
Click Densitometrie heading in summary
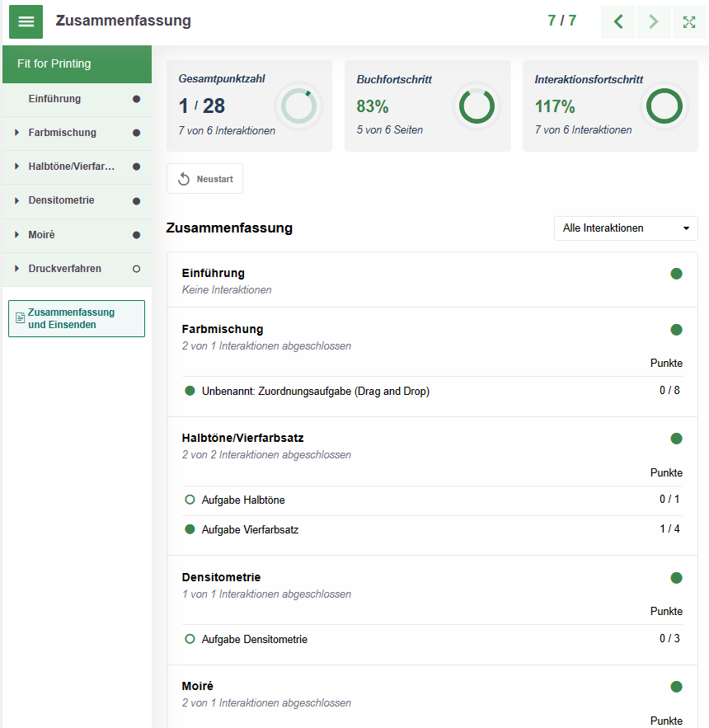coord(221,577)
